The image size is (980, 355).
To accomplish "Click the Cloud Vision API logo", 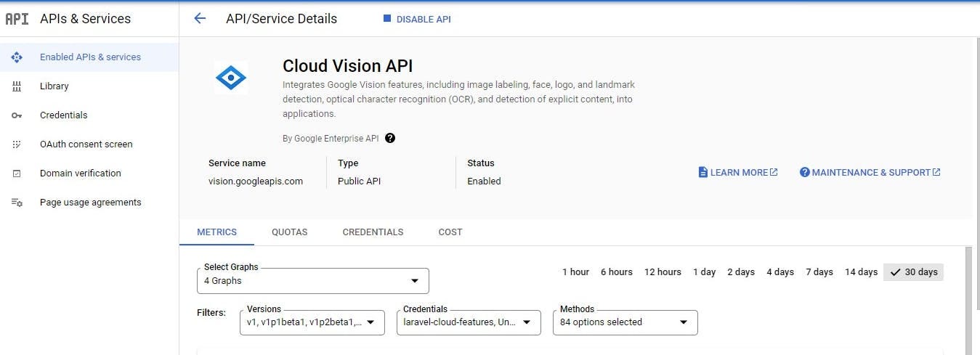I will click(x=231, y=77).
